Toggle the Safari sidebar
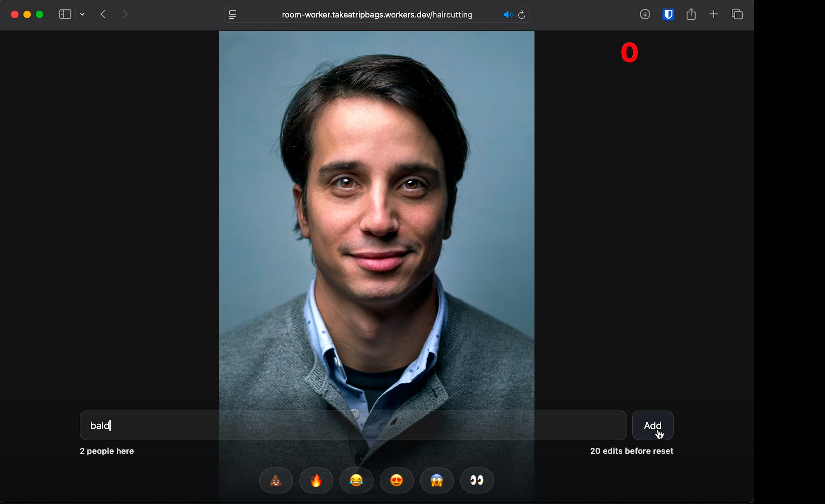Image resolution: width=825 pixels, height=504 pixels. click(65, 14)
